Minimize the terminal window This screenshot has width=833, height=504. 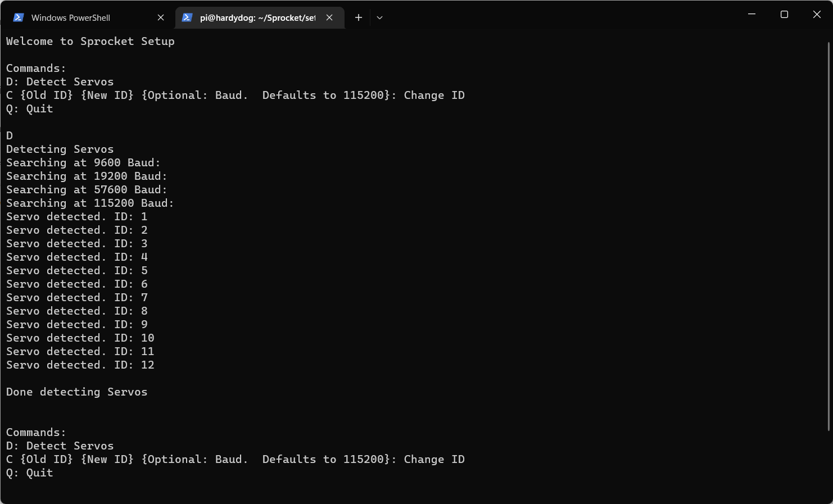751,14
